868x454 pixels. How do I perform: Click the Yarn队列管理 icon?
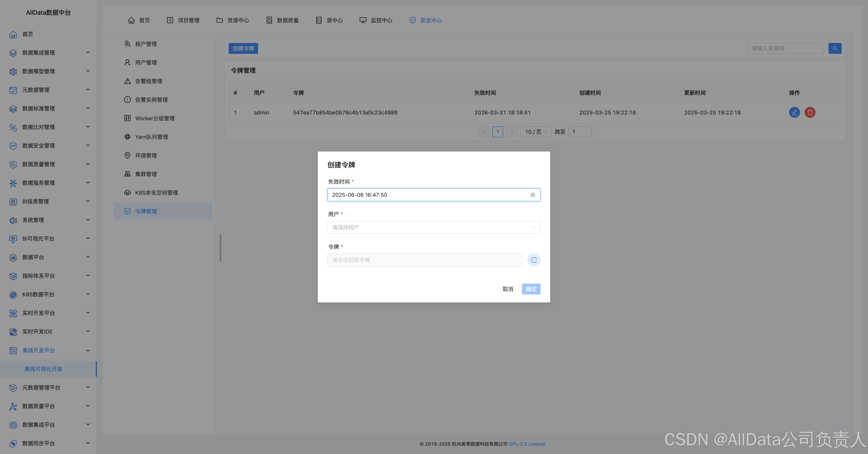127,137
